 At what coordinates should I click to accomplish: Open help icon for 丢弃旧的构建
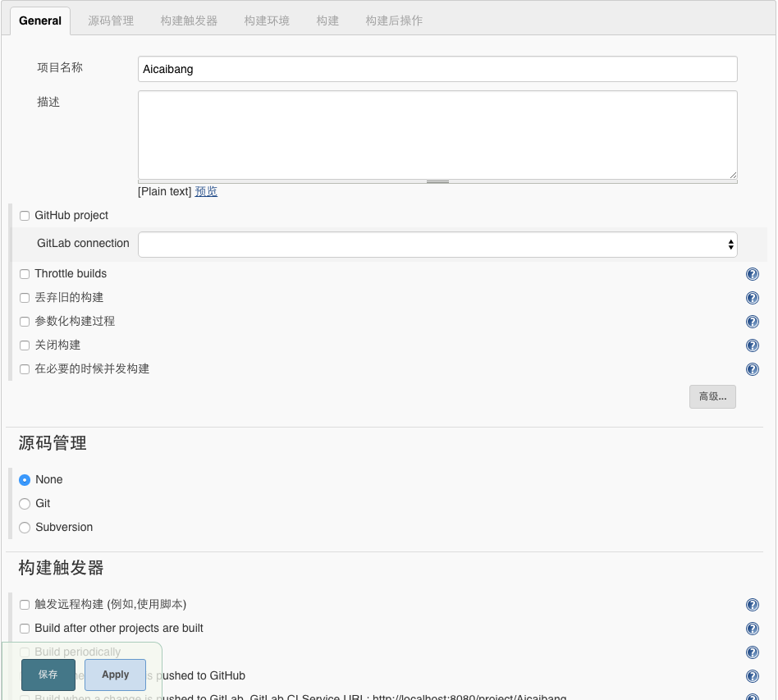753,298
